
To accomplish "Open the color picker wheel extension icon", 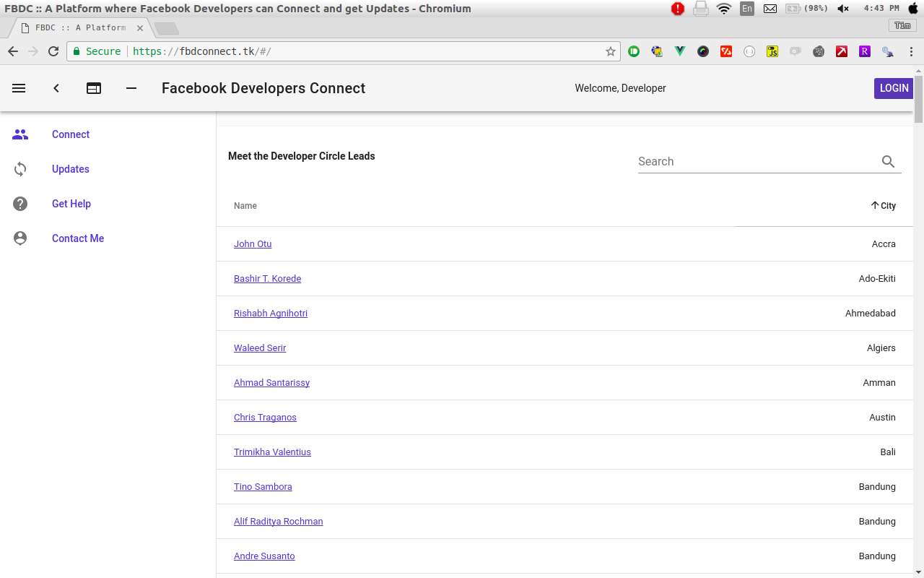I will [703, 51].
